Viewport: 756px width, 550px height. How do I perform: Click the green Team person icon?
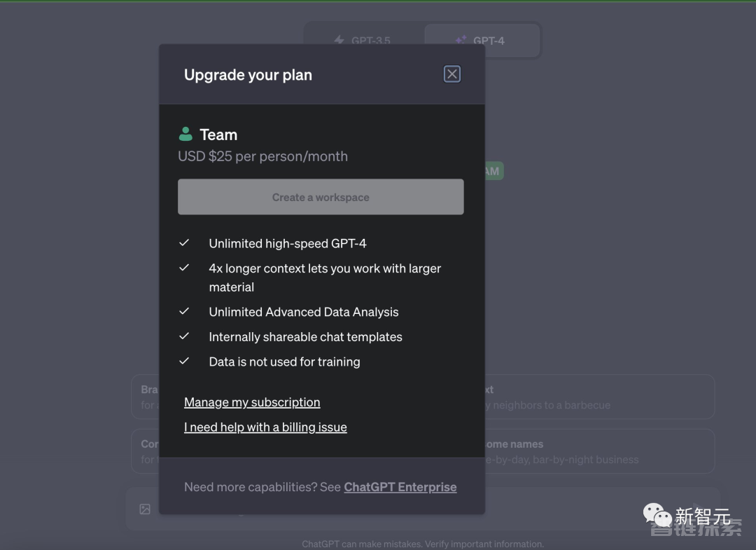(x=185, y=134)
